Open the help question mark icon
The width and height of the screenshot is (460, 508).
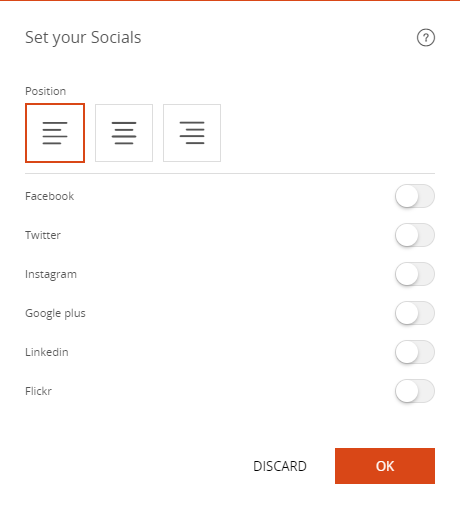tap(426, 38)
